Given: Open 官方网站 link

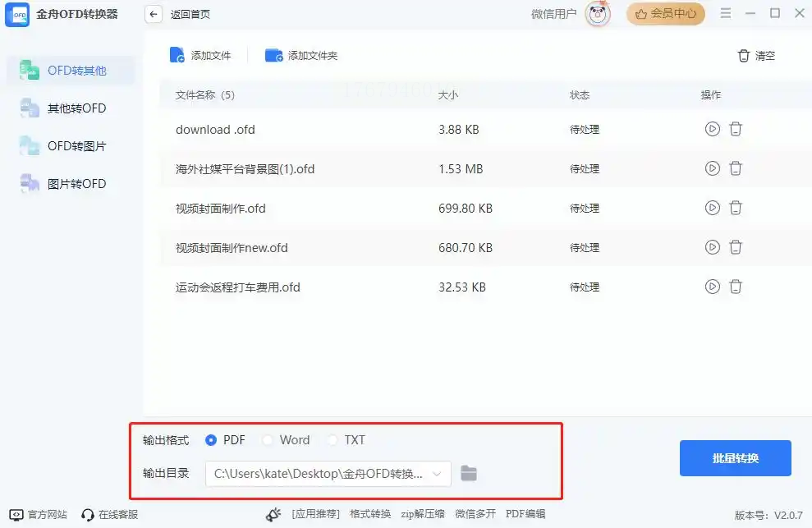Looking at the screenshot, I should pyautogui.click(x=39, y=515).
